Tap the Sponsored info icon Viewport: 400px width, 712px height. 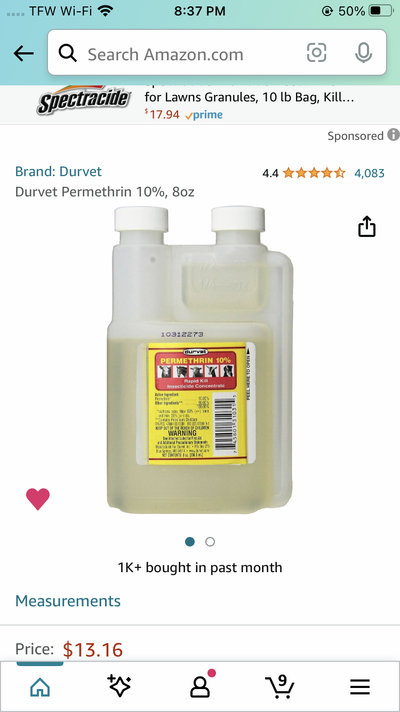(393, 135)
